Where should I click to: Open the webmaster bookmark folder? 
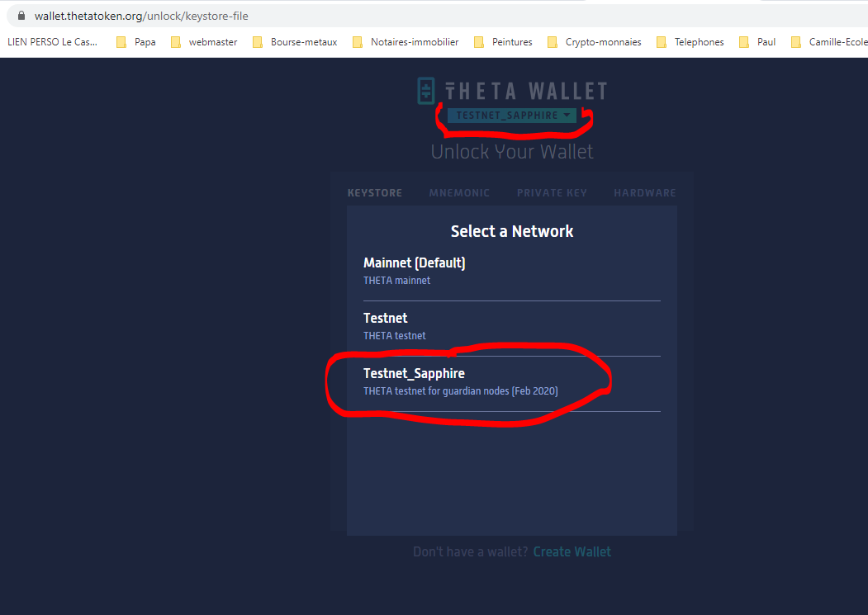click(204, 42)
